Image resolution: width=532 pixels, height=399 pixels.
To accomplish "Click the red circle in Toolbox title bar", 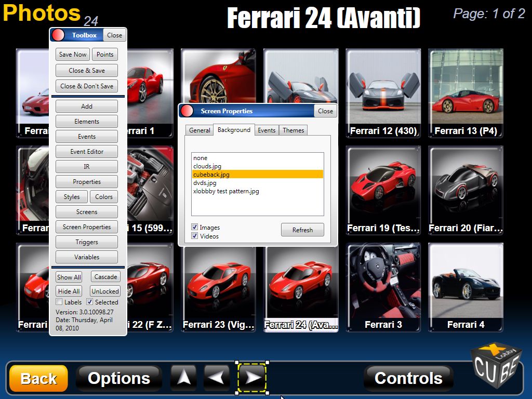I will pos(58,35).
